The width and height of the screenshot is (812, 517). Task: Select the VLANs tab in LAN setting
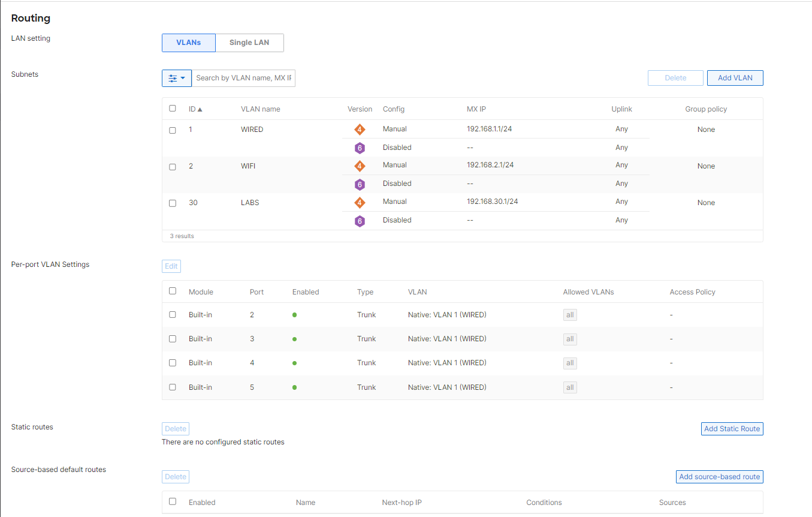[188, 43]
